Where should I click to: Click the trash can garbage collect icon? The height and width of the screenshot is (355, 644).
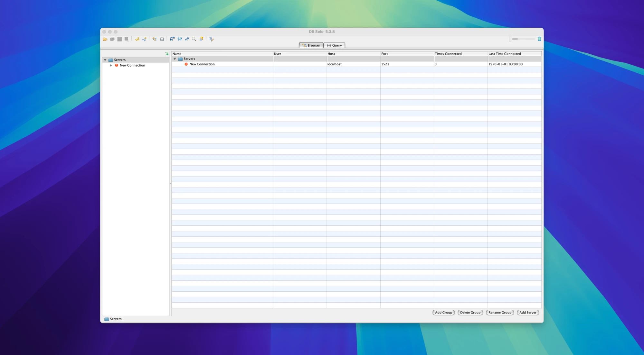coord(539,39)
